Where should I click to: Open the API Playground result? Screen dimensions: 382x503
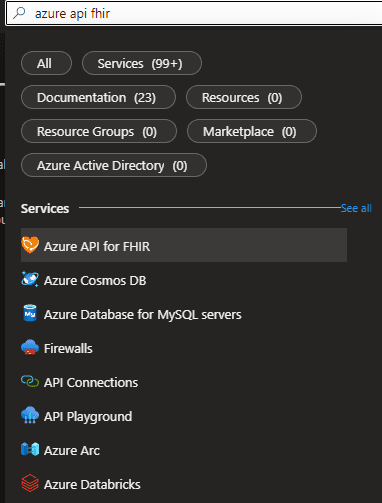(x=184, y=416)
